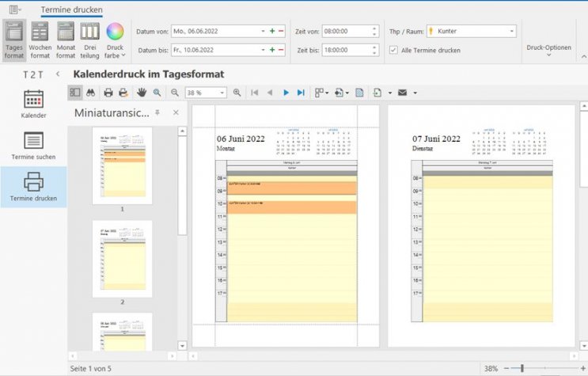Choose the Dreiteilung layout
The image size is (588, 376).
pos(89,40)
